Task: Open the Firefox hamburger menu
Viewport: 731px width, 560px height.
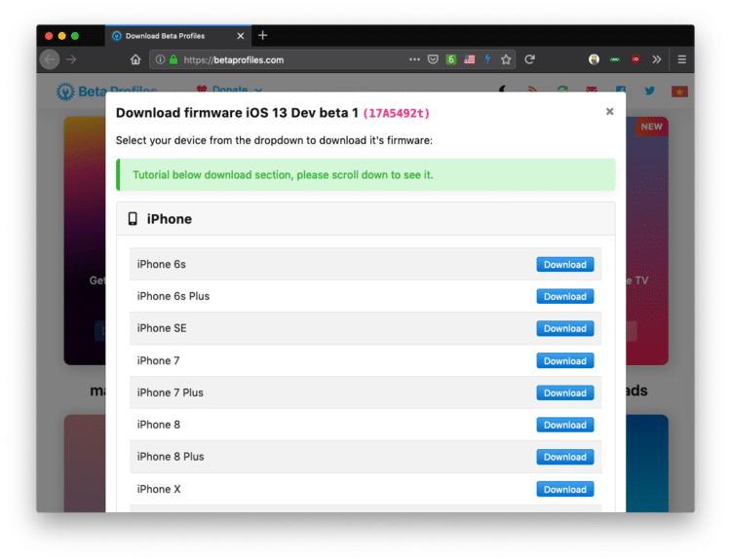Action: [x=681, y=59]
